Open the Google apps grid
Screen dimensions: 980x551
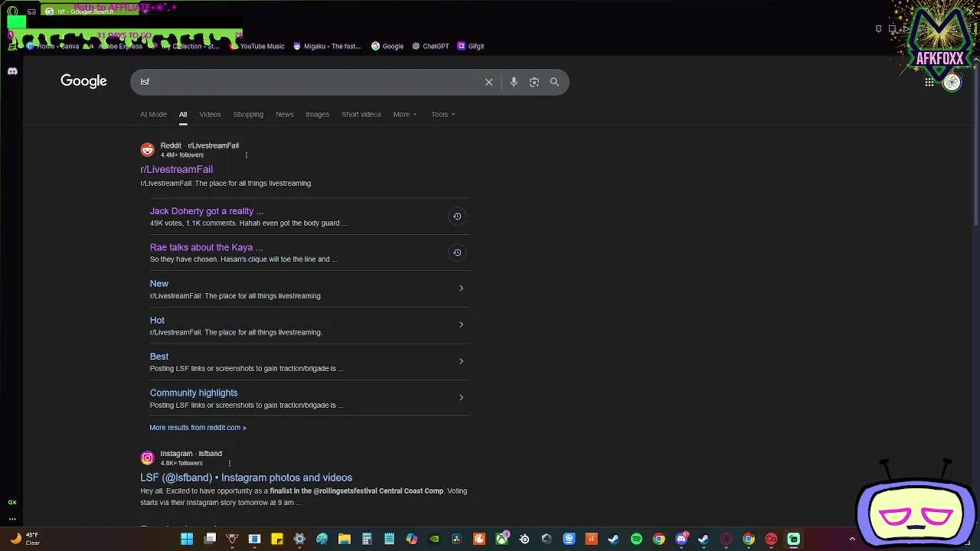[x=929, y=83]
